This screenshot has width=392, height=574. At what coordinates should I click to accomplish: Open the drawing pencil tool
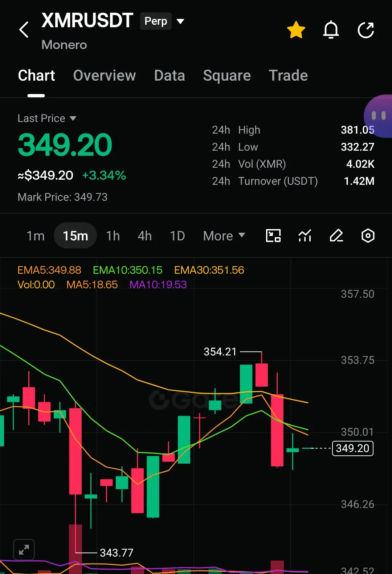(x=336, y=236)
